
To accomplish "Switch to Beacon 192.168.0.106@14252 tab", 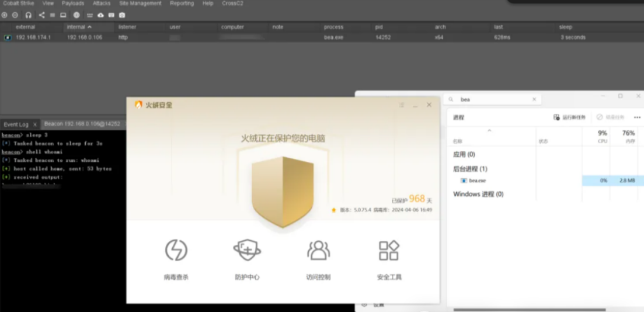I will 82,124.
